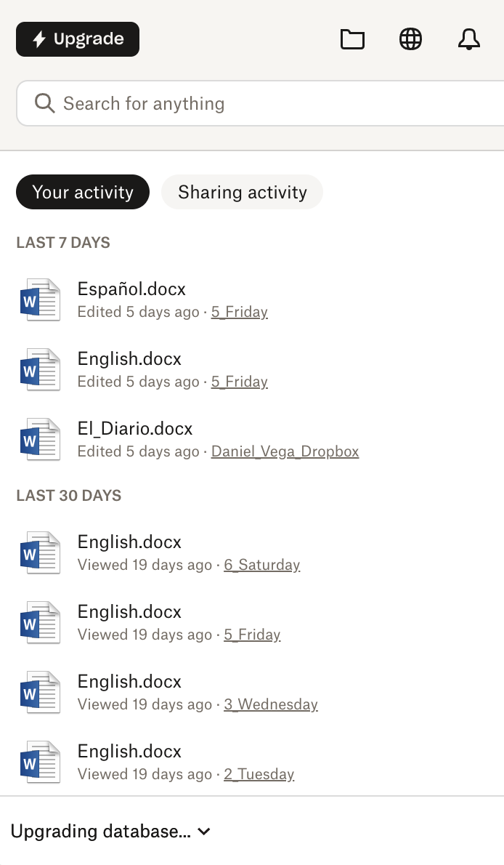This screenshot has height=865, width=504.
Task: Switch to Your activity tab
Action: click(83, 192)
